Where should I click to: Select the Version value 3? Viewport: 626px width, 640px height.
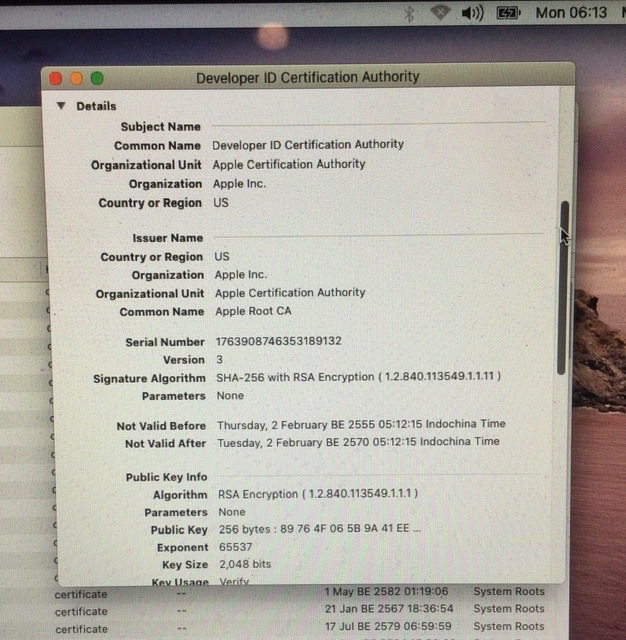220,360
